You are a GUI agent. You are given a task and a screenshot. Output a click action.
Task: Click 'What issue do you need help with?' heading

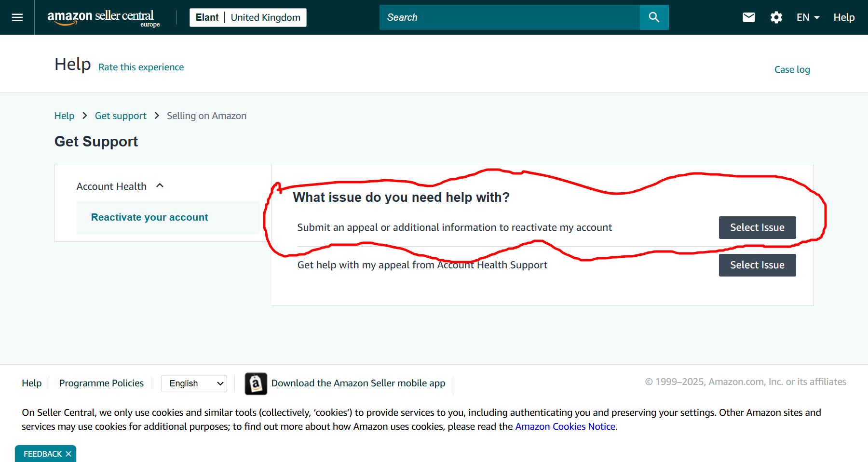click(401, 197)
